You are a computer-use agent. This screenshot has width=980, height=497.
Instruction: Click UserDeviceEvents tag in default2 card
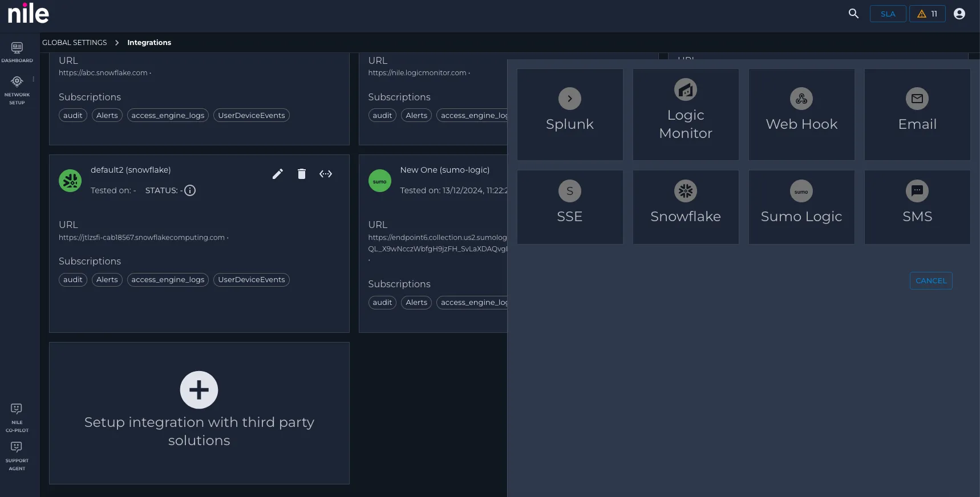252,280
